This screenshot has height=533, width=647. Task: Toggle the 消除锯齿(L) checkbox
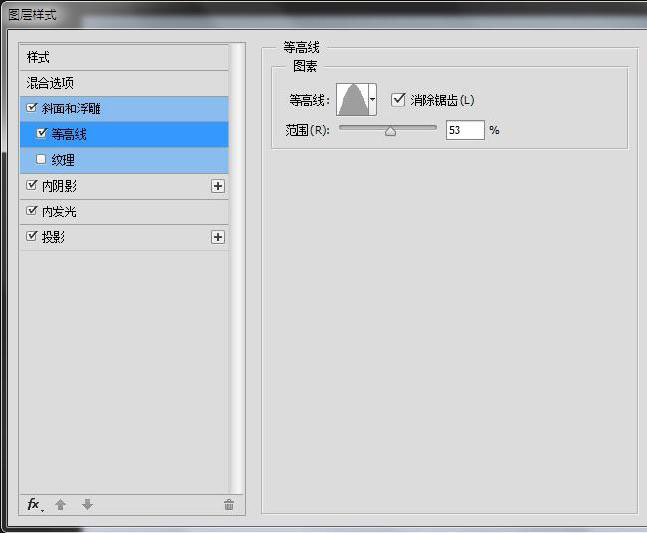point(398,99)
